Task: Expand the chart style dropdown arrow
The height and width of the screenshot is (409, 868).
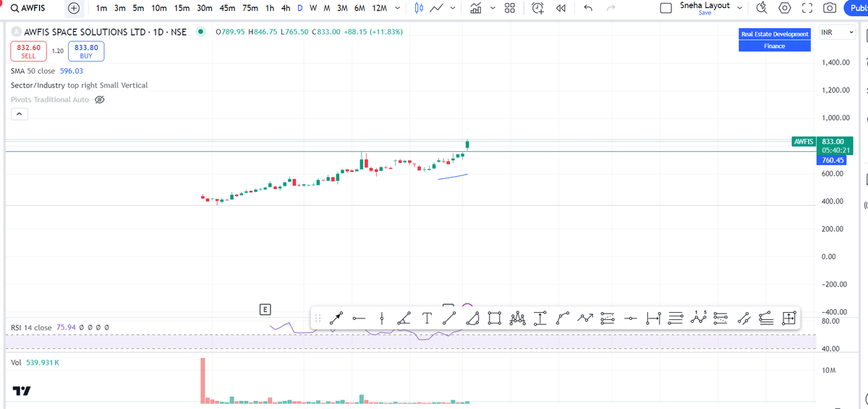Action: tap(453, 9)
